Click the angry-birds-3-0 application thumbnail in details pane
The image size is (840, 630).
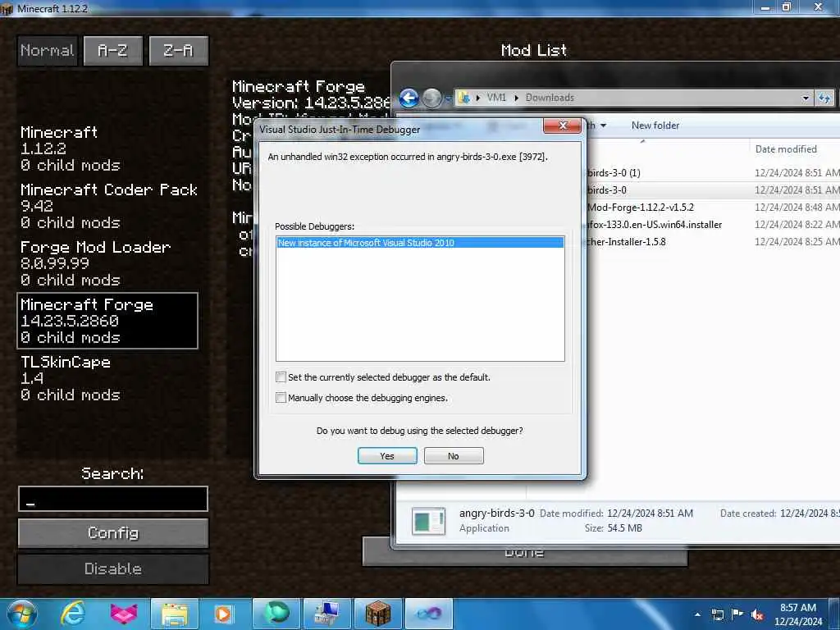[x=428, y=521]
